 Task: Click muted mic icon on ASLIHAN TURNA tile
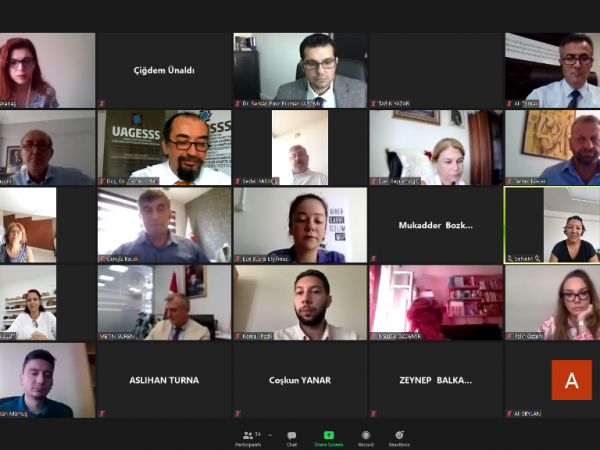click(x=102, y=413)
